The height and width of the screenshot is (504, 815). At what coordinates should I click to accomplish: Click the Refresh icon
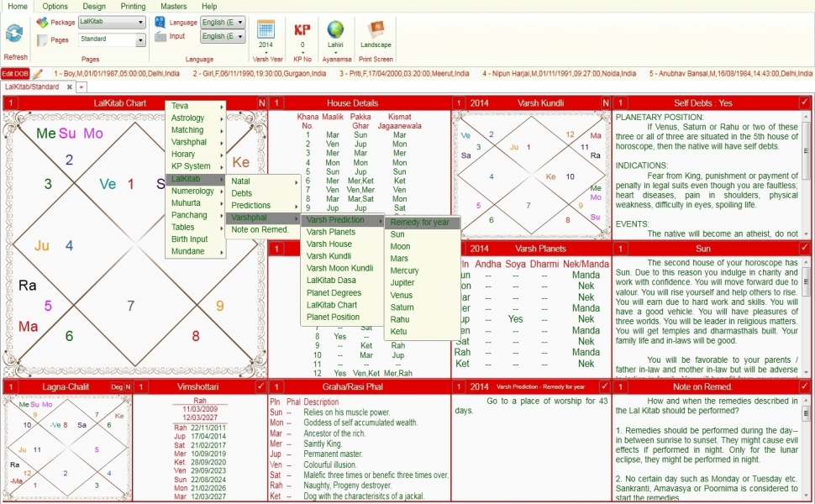pos(14,34)
